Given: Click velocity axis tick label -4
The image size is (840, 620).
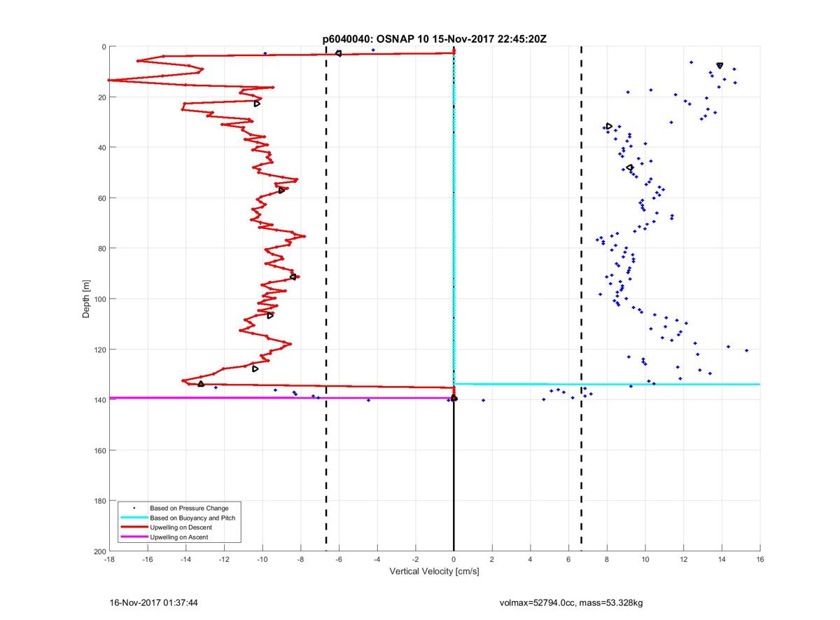Looking at the screenshot, I should 377,560.
